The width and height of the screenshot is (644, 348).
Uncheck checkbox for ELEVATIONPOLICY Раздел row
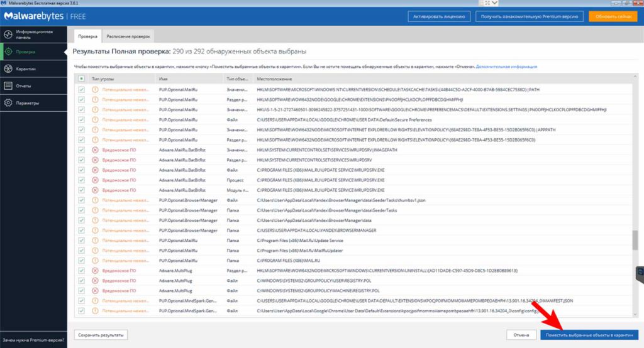click(x=81, y=140)
